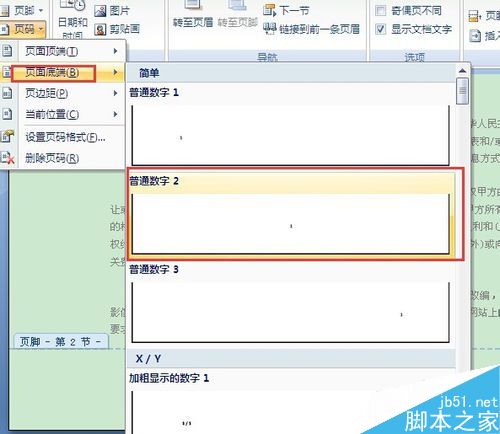This screenshot has height=434, width=500.
Task: Click the 导航 group label
Action: 267,57
